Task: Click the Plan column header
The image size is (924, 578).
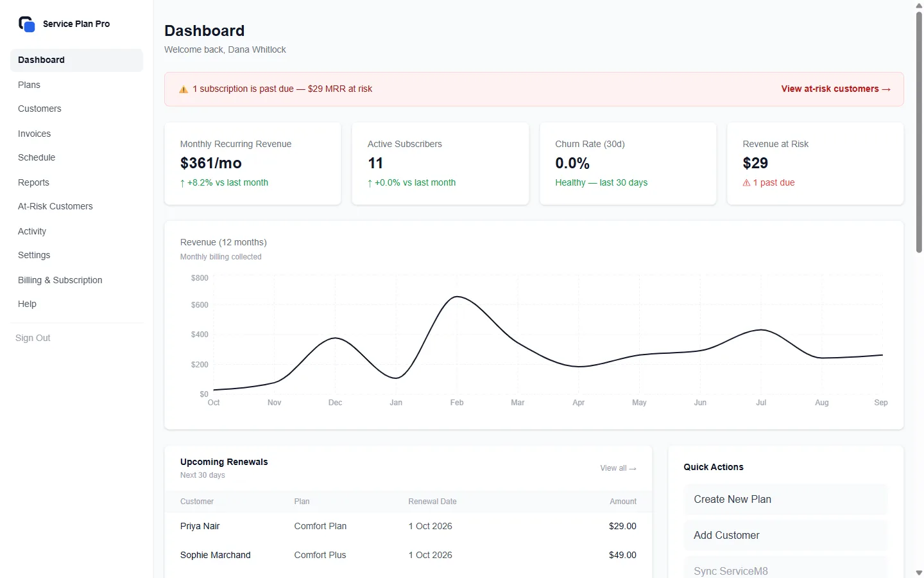Action: point(302,502)
